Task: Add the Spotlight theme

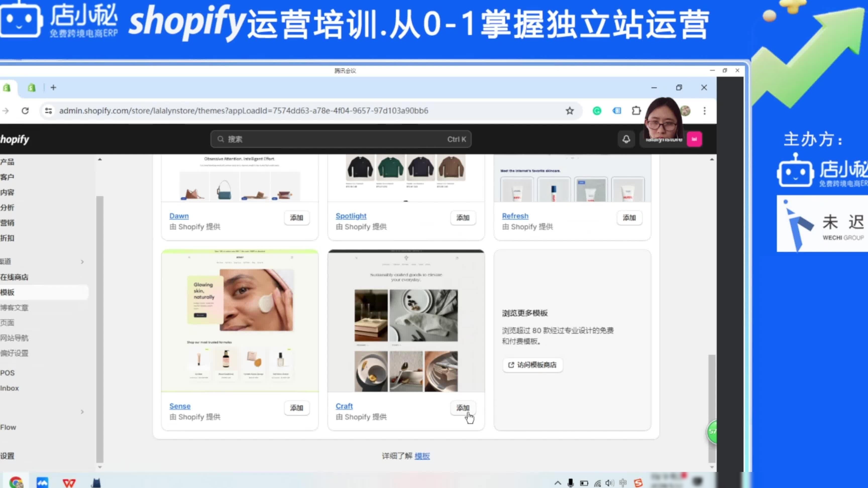Action: [x=463, y=218]
